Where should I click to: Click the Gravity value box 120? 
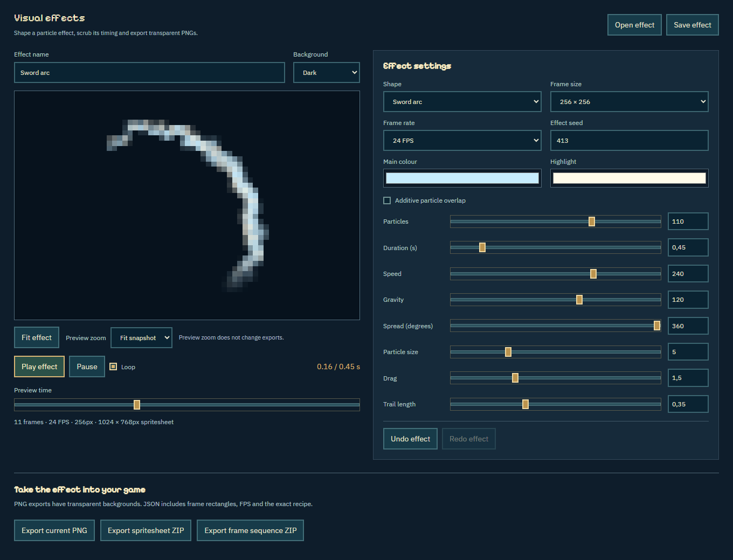688,300
